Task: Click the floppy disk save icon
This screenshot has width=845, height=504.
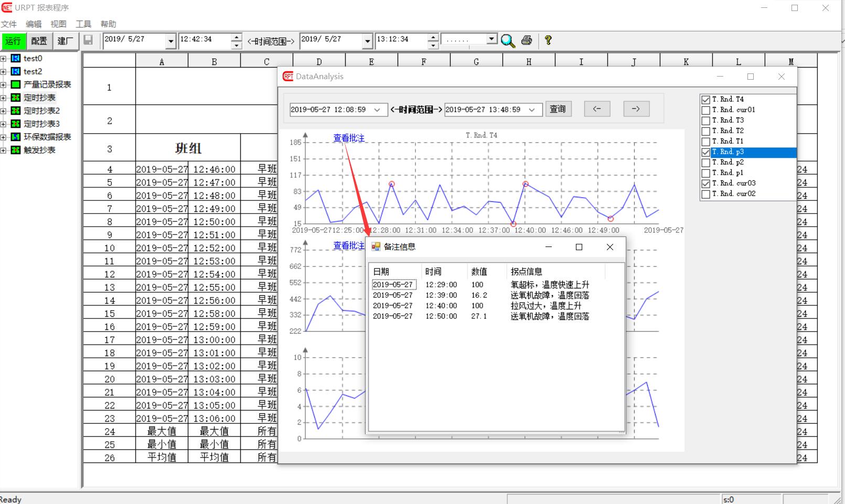Action: (88, 40)
